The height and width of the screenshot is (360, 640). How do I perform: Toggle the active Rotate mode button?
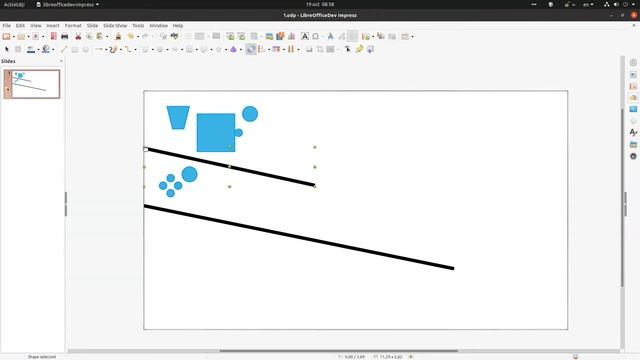251,49
